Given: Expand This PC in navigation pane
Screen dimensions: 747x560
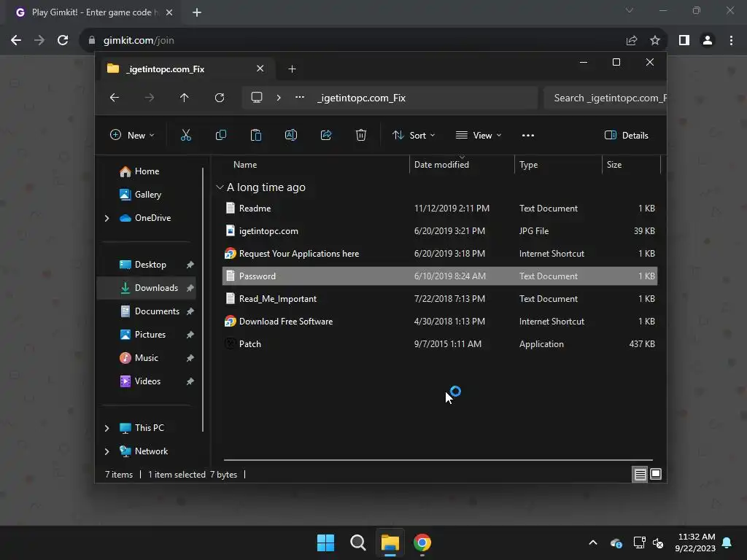Looking at the screenshot, I should [x=107, y=428].
